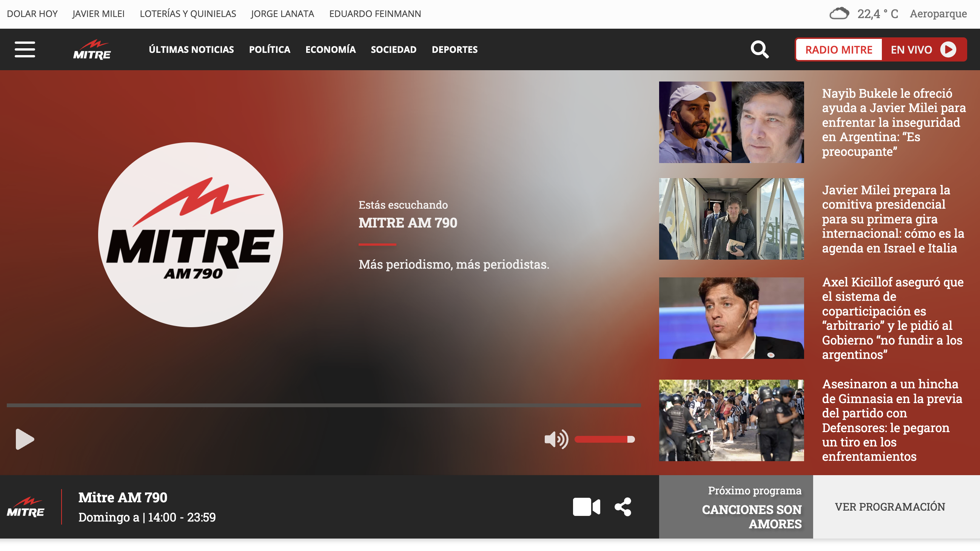Click CANCIONES SON AMORES next program
The height and width of the screenshot is (551, 980).
(752, 516)
